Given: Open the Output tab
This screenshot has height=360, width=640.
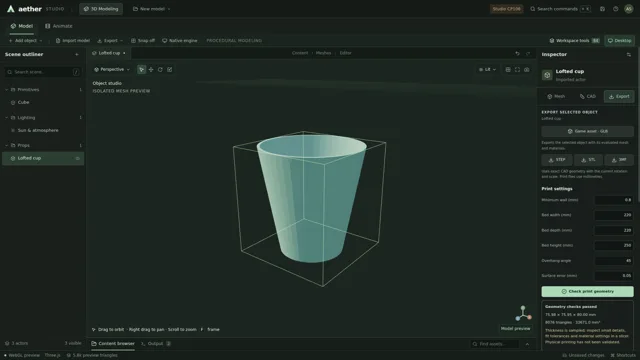Looking at the screenshot, I should (156, 344).
